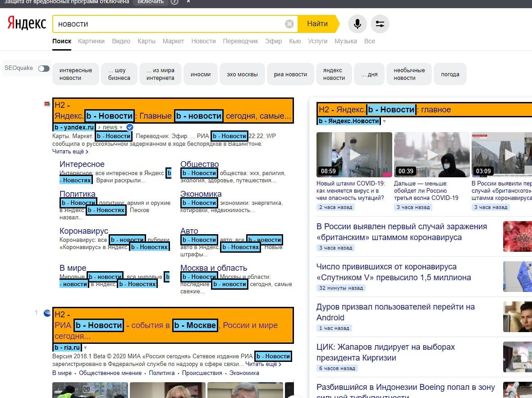The width and height of the screenshot is (532, 398).
Task: Open the Все tab
Action: [x=370, y=41]
